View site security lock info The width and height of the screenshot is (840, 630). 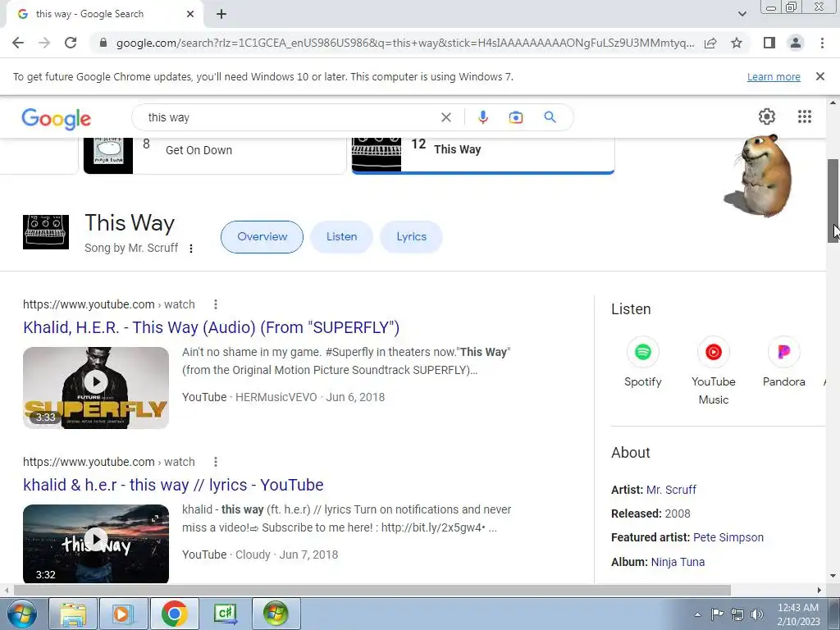point(103,43)
